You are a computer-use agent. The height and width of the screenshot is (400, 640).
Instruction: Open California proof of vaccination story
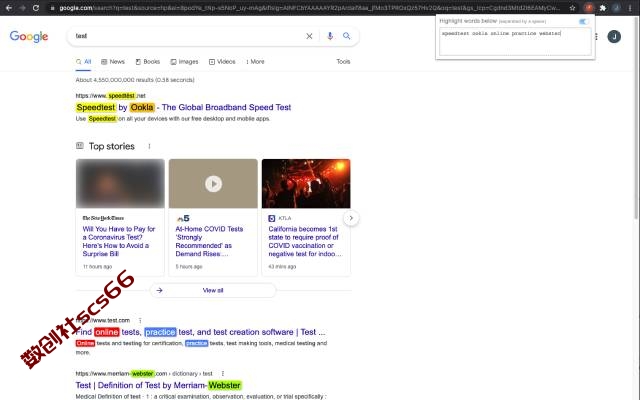pyautogui.click(x=304, y=241)
